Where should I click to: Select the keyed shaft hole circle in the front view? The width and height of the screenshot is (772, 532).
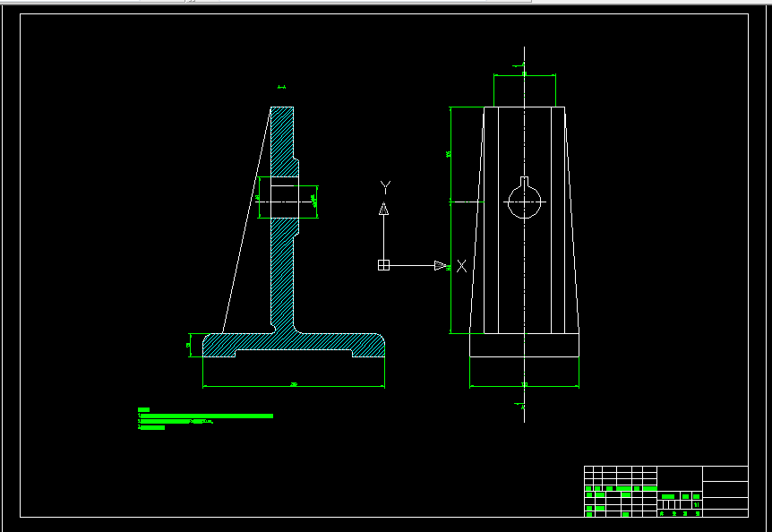(x=524, y=202)
